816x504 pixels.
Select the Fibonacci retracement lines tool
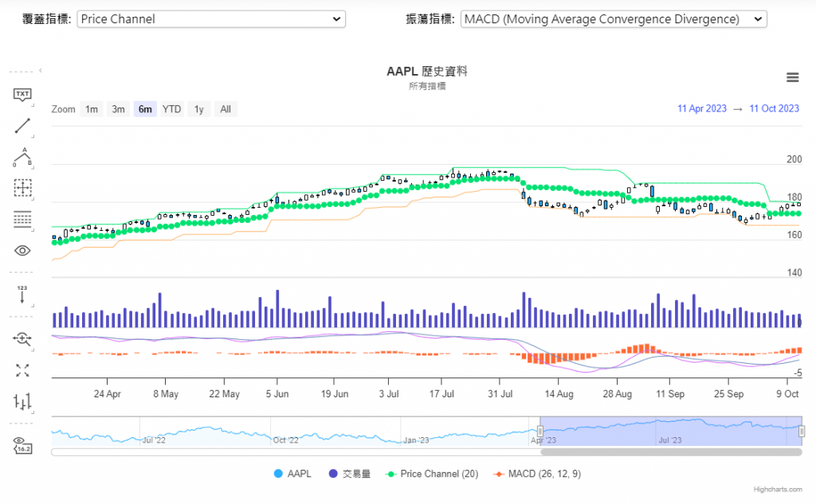pyautogui.click(x=22, y=219)
